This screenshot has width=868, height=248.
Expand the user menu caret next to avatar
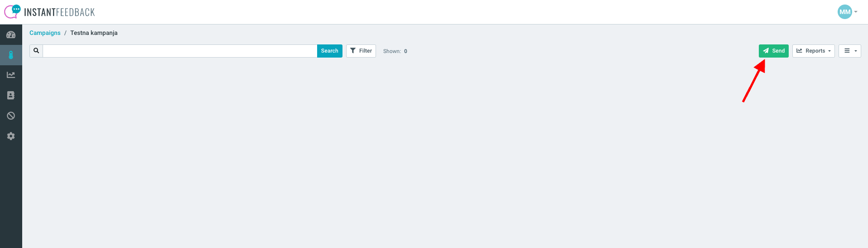pyautogui.click(x=856, y=12)
